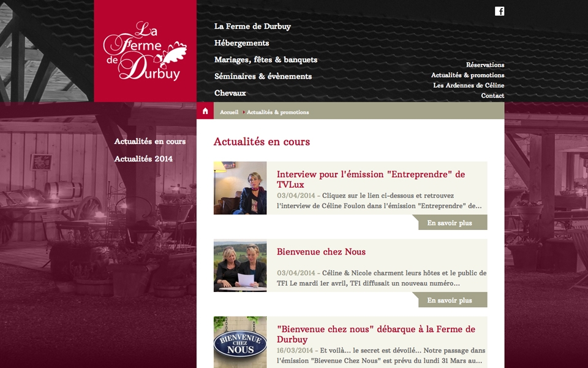Open Actualités & promotions in top-right navigation
This screenshot has height=368, width=588.
tap(467, 75)
